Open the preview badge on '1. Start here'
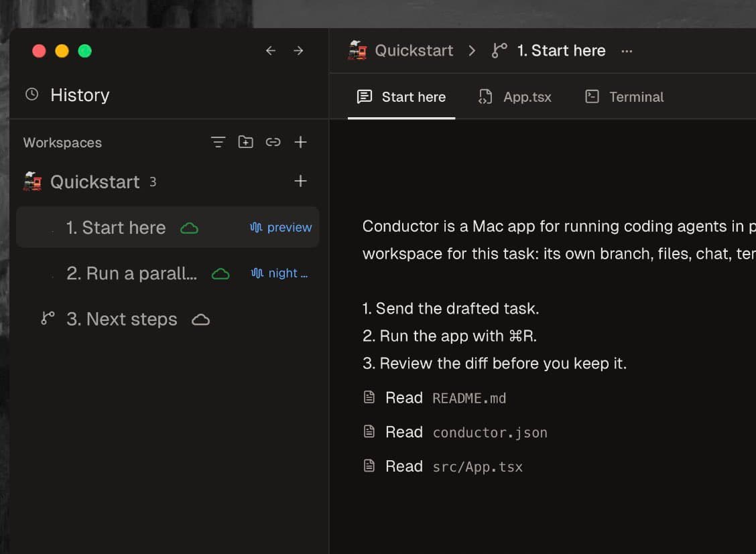This screenshot has width=756, height=554. pyautogui.click(x=281, y=227)
